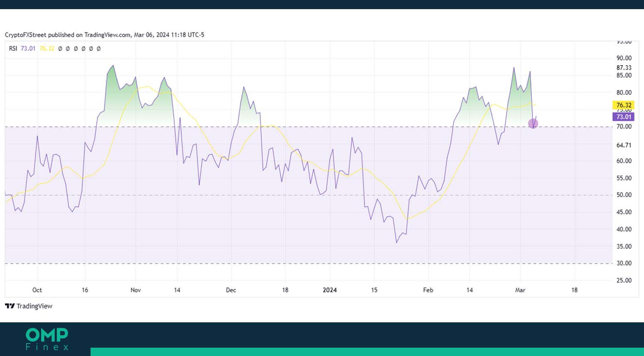Click the 55.00 axis label
The height and width of the screenshot is (356, 644).
pyautogui.click(x=624, y=178)
